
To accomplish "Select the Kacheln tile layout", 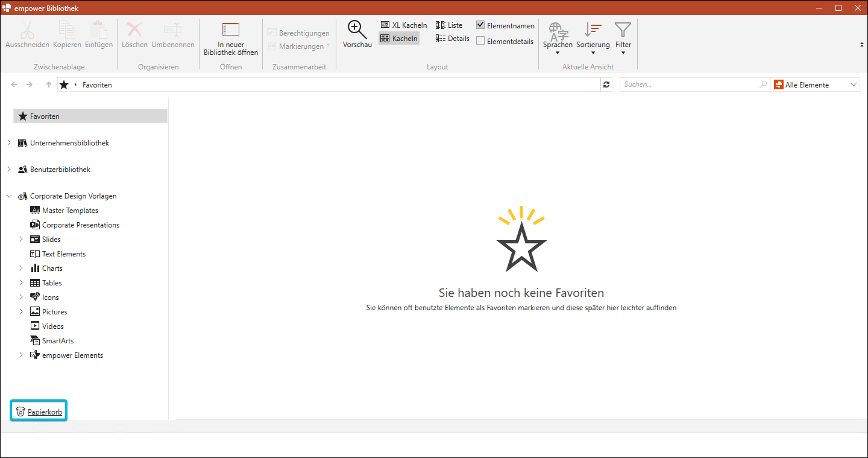I will [x=399, y=39].
